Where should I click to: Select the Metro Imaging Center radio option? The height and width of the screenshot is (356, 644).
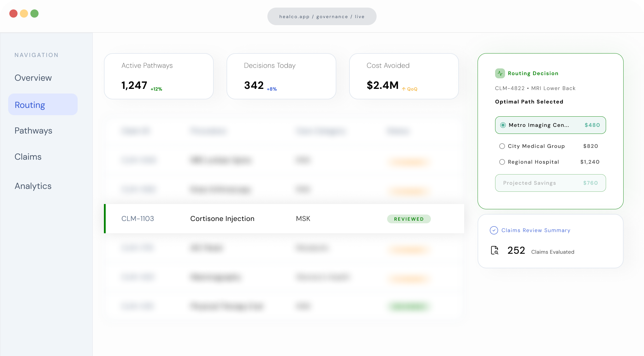pos(503,125)
